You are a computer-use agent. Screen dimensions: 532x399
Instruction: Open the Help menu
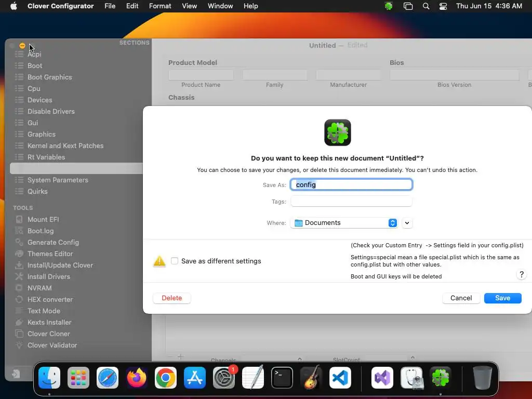(251, 6)
